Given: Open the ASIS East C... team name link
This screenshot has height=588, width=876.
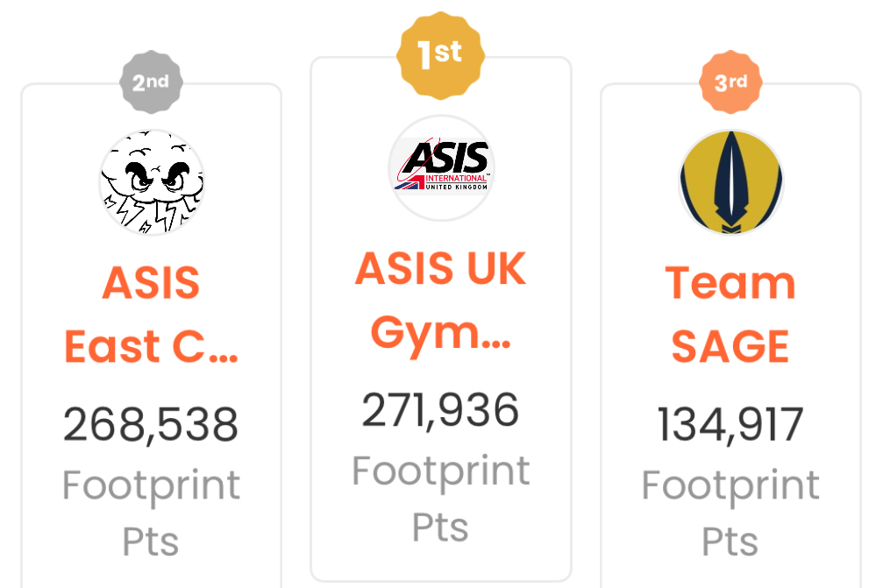Looking at the screenshot, I should (152, 315).
